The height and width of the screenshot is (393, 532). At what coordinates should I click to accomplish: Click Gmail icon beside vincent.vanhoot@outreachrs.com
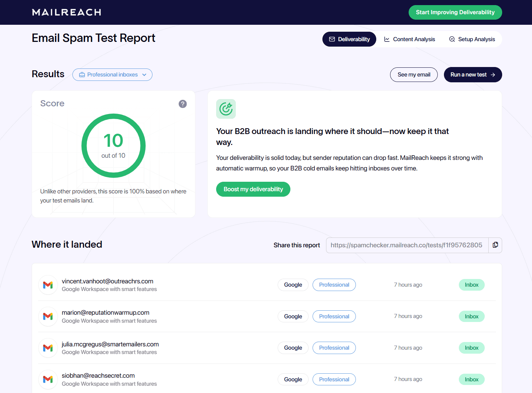48,285
